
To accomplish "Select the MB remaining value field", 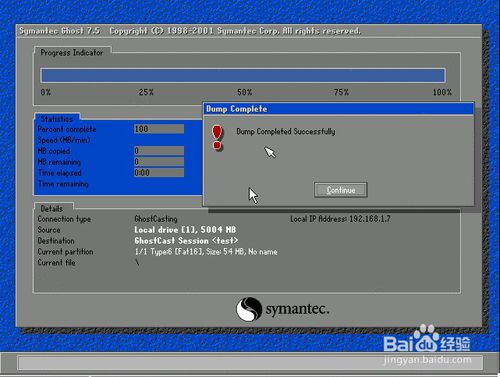I will point(159,162).
